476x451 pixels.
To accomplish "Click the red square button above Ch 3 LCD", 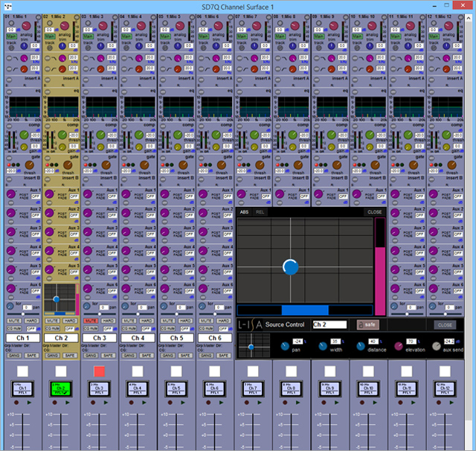I will [99, 371].
